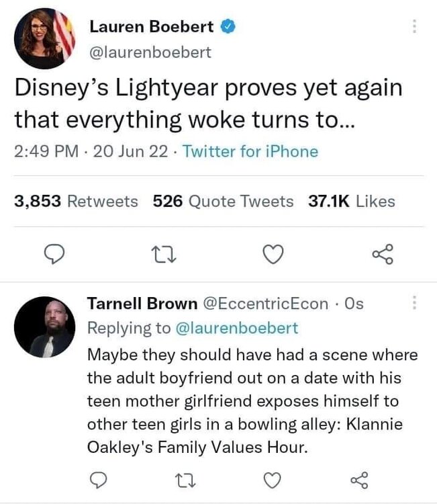Like Tarnell Brown's reply

[x=272, y=480]
